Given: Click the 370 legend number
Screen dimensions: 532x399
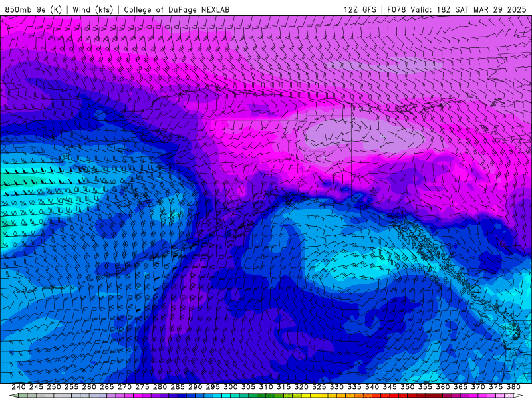Looking at the screenshot, I should (x=477, y=387).
